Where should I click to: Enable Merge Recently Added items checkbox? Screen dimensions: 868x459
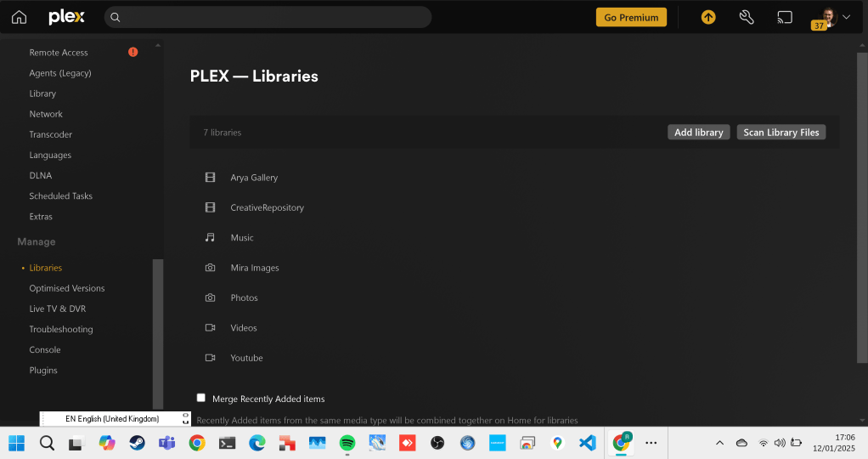(201, 398)
